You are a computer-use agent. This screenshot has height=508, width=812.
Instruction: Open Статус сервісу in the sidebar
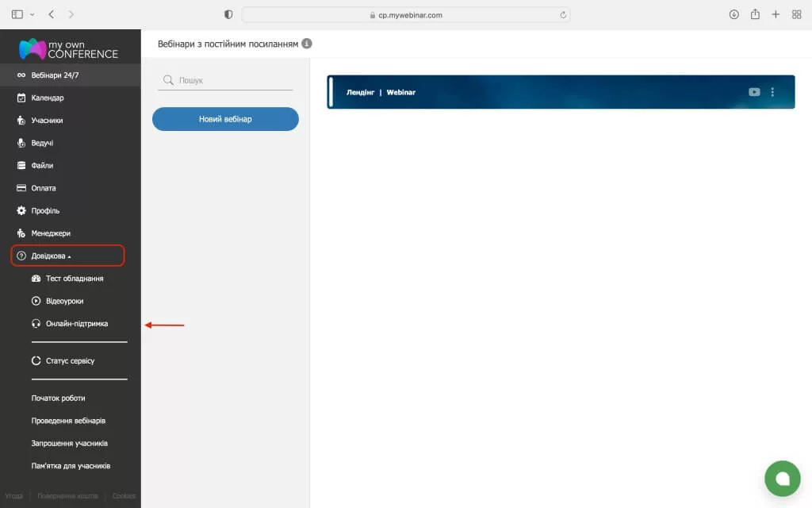coord(70,360)
